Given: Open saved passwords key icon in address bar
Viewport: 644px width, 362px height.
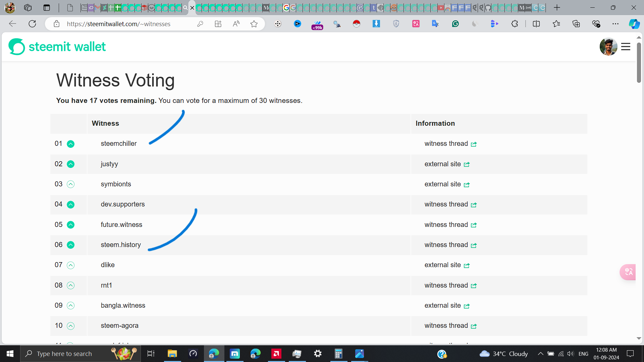Looking at the screenshot, I should coord(200,24).
